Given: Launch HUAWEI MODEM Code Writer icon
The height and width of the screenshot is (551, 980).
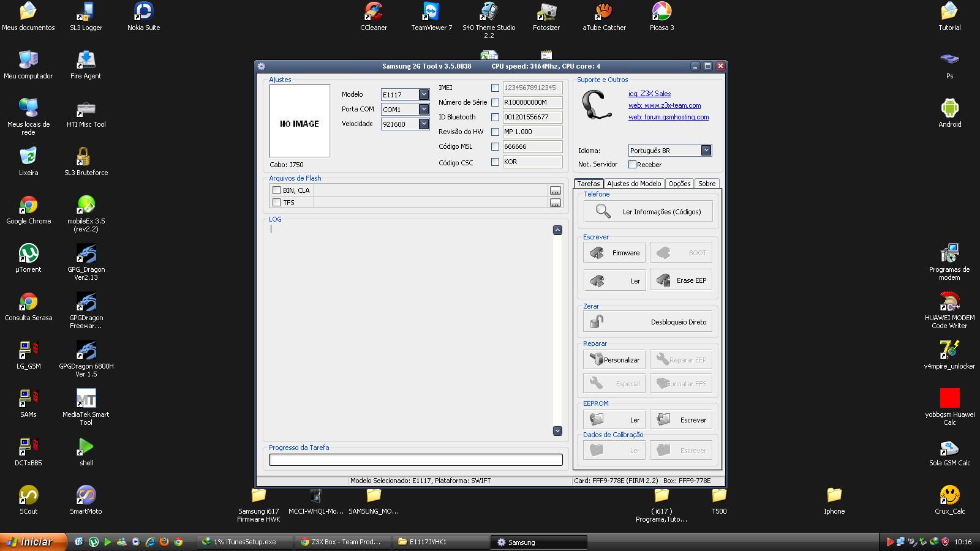Looking at the screenshot, I should tap(949, 310).
